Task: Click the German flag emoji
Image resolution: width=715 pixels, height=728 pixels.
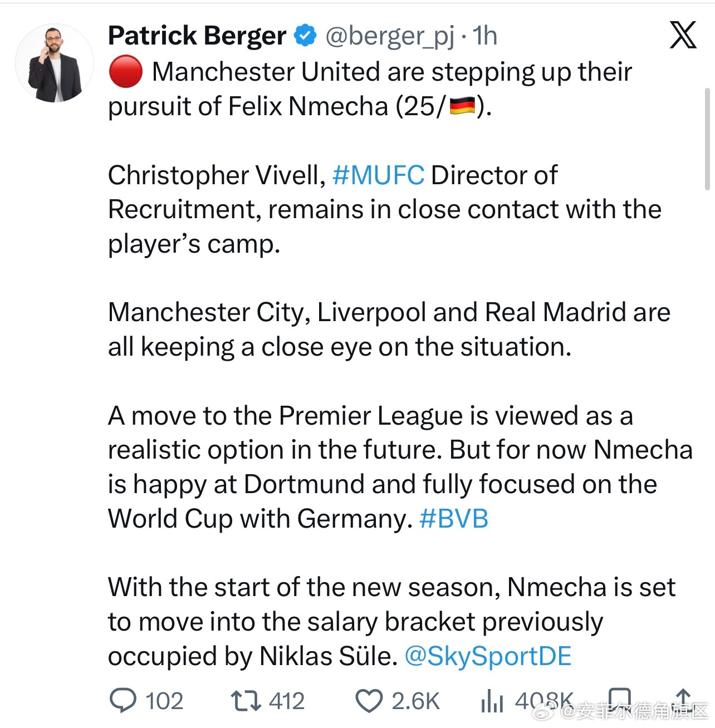Action: (462, 106)
